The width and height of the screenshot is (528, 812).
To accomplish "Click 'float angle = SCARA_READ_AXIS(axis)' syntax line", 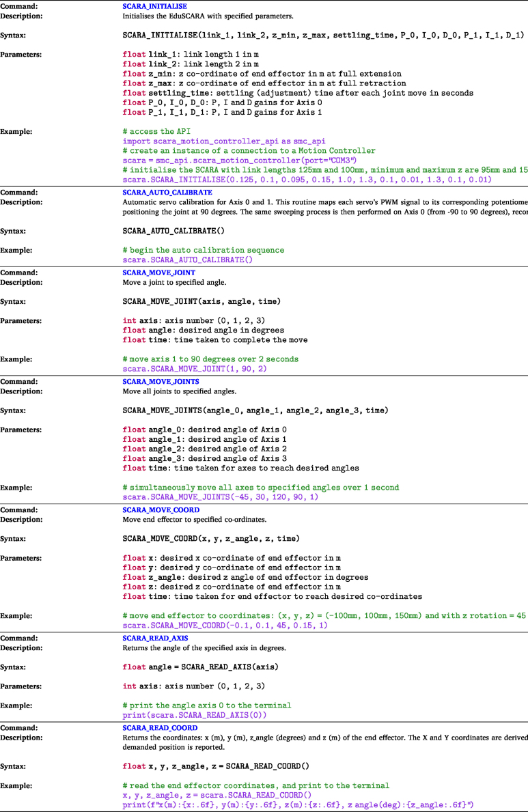I will pyautogui.click(x=200, y=667).
